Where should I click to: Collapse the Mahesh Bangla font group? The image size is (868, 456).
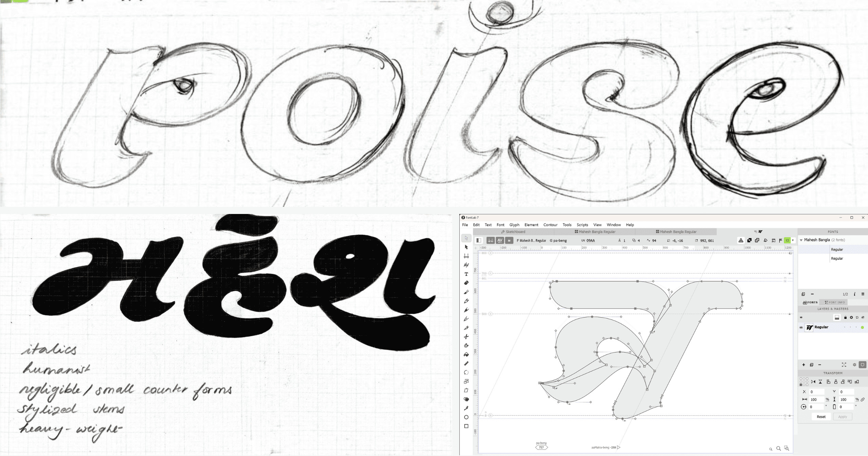pyautogui.click(x=801, y=240)
